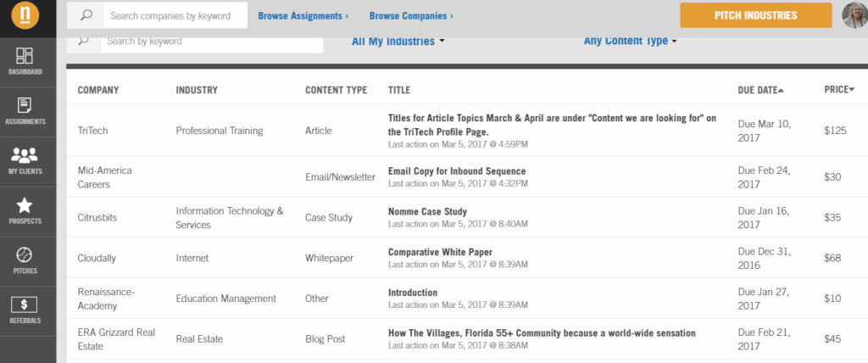Click the $68 price value
The image size is (868, 363).
tap(832, 259)
